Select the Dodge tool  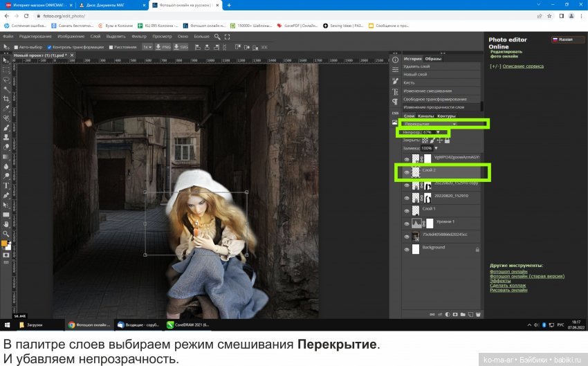click(6, 176)
